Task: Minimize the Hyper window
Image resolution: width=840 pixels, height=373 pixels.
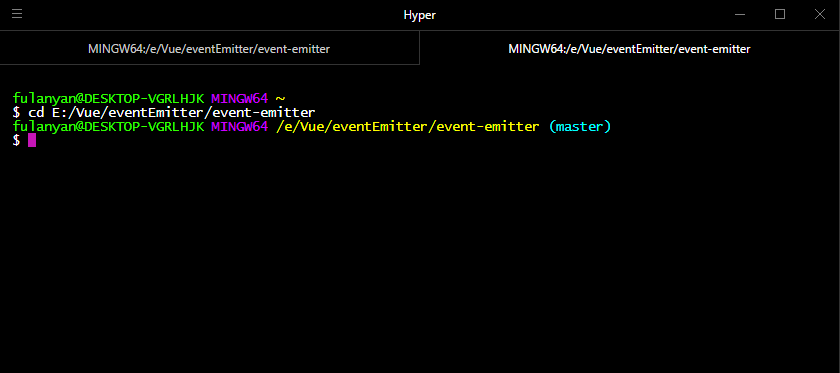Action: (x=740, y=14)
